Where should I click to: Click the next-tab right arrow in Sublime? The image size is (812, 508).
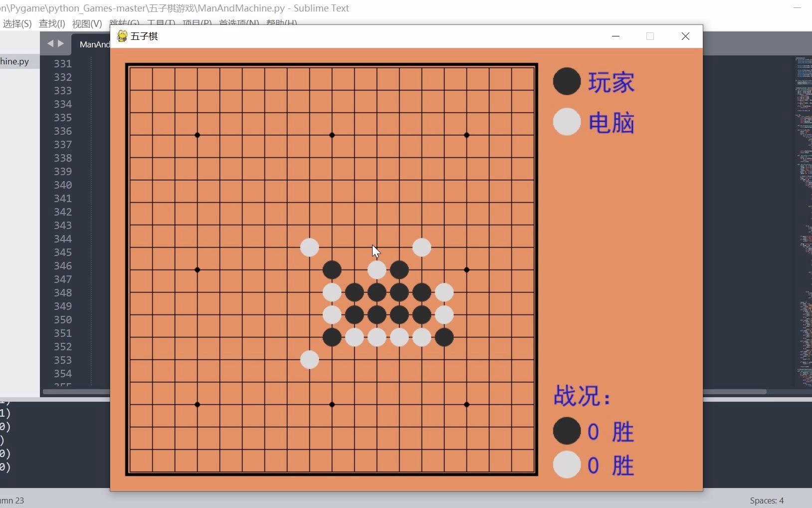pos(61,43)
